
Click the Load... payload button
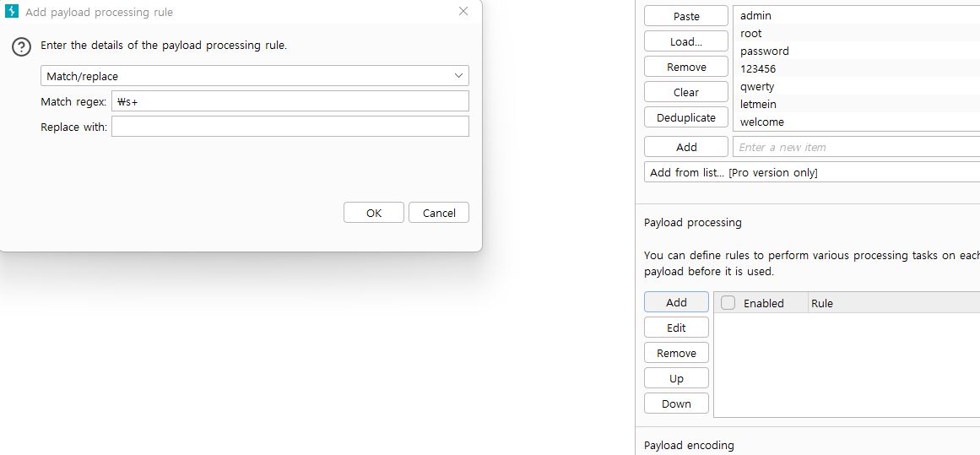[x=685, y=41]
